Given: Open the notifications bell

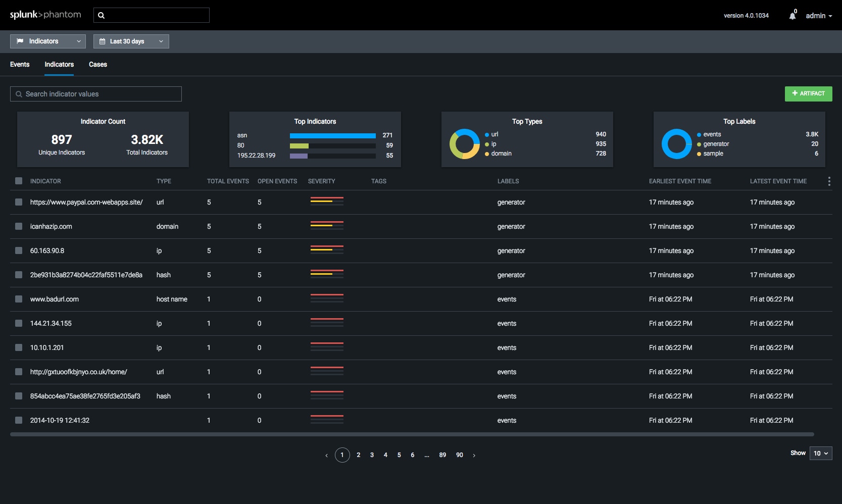Looking at the screenshot, I should coord(793,16).
